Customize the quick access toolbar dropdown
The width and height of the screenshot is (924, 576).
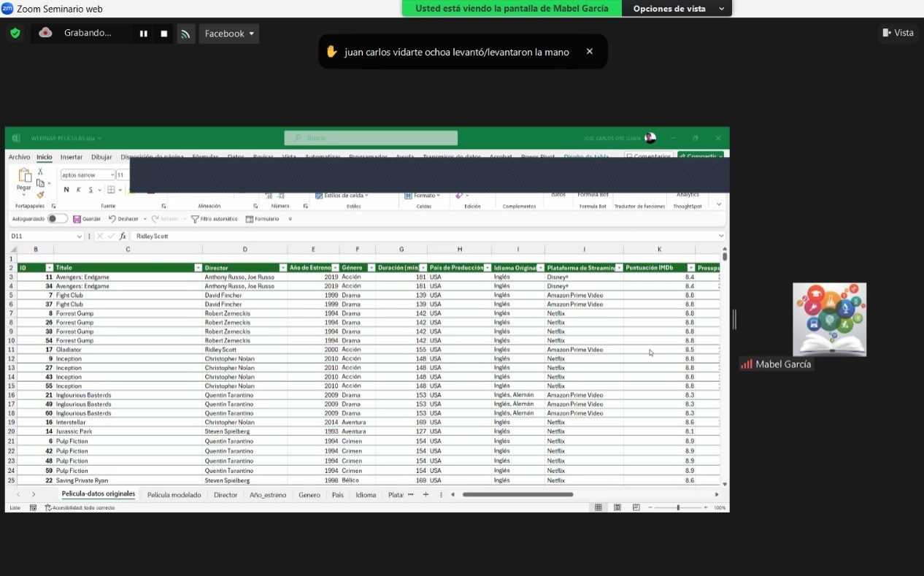coord(290,219)
